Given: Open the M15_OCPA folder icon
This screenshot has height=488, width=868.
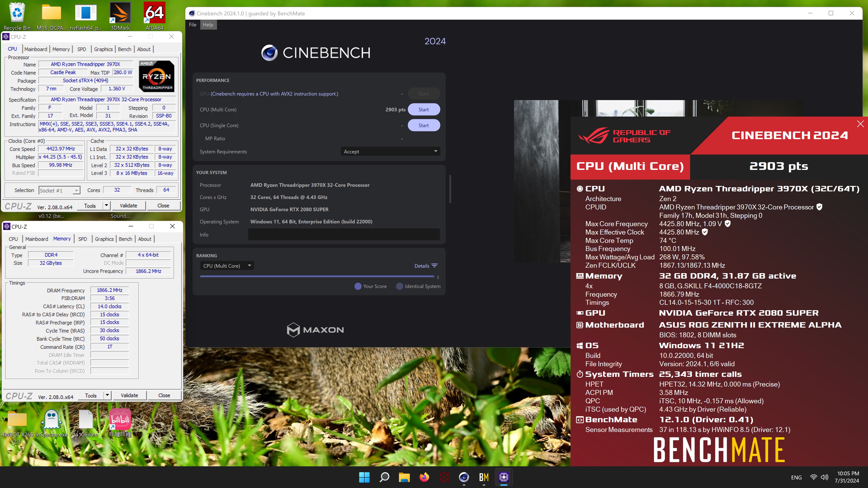Looking at the screenshot, I should [x=52, y=16].
